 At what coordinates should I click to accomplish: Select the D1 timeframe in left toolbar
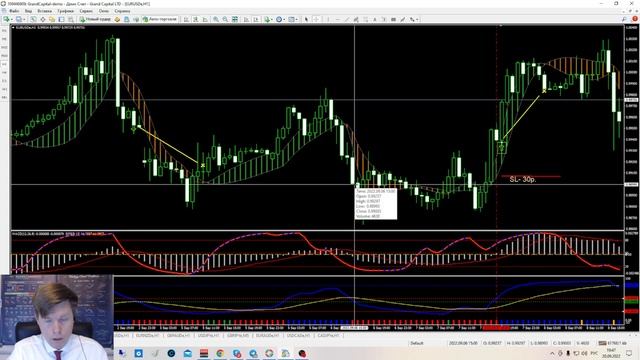pos(4,81)
